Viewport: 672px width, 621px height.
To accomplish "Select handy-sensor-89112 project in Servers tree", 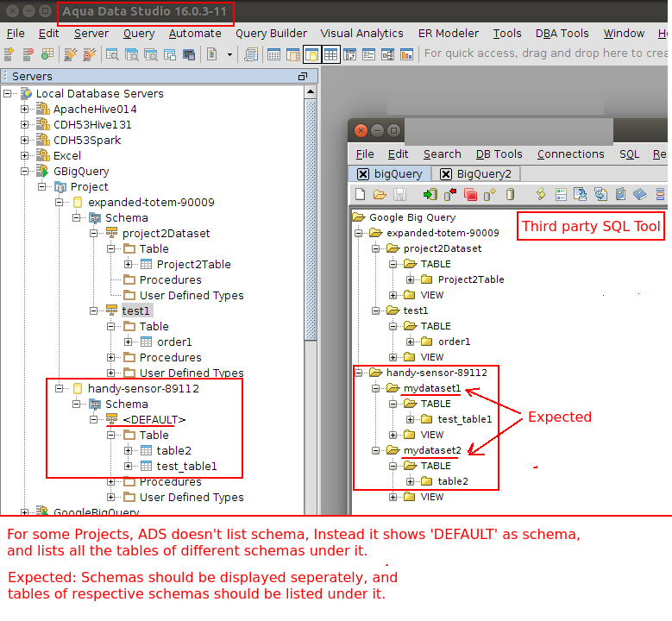I will (x=143, y=389).
